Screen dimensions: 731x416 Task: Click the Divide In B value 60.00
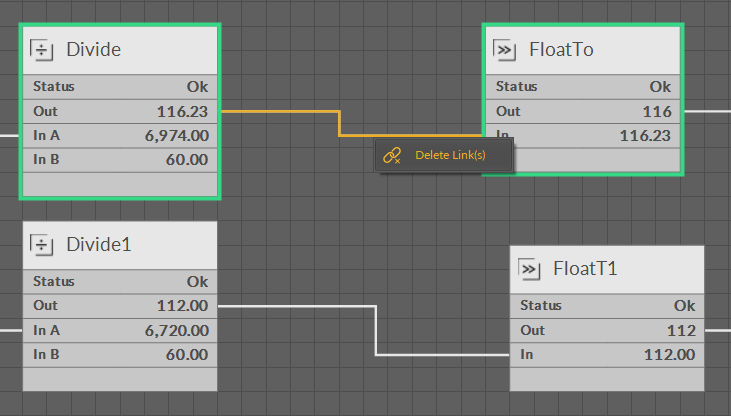(187, 159)
